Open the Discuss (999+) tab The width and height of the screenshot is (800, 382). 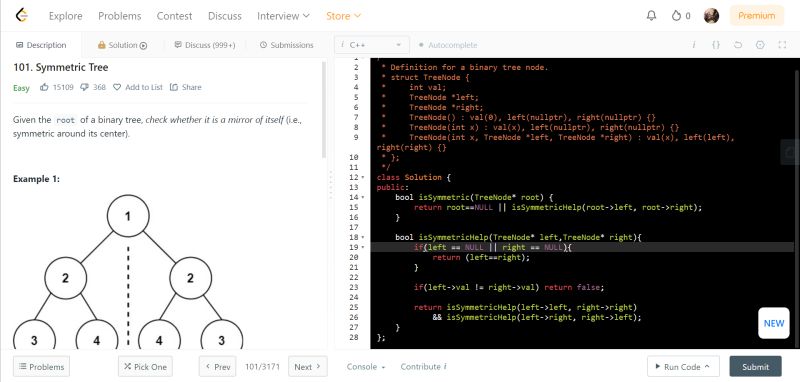(205, 45)
